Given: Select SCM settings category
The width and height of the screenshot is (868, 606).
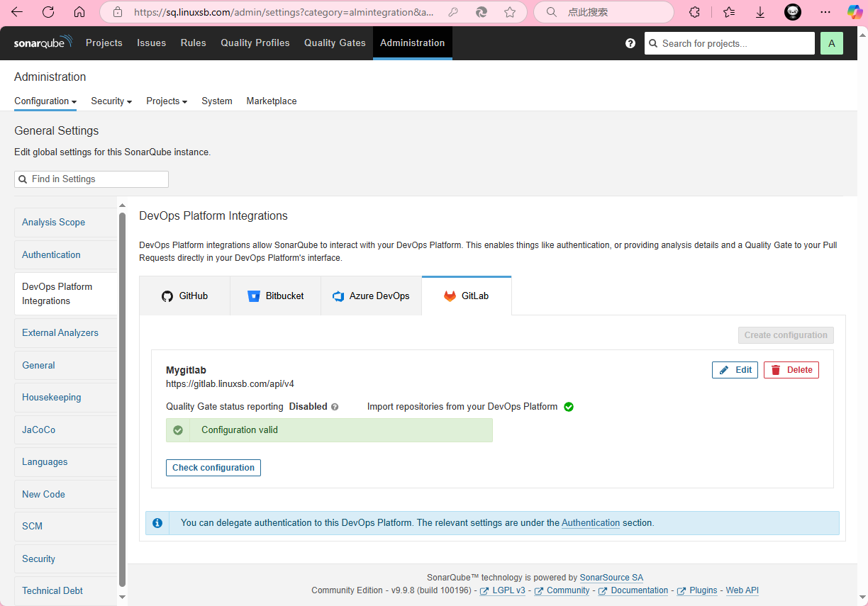Looking at the screenshot, I should (66, 527).
